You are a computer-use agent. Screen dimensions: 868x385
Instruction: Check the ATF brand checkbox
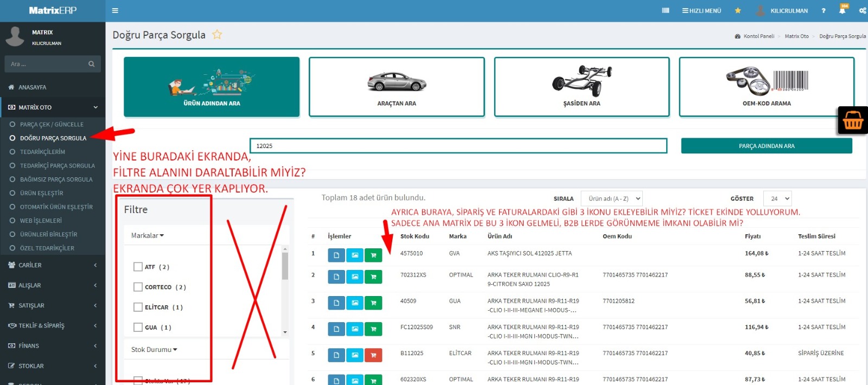(x=138, y=267)
